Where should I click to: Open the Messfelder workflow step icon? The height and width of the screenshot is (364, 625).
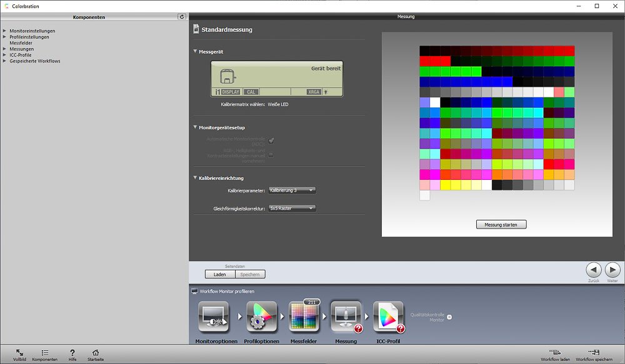click(304, 317)
